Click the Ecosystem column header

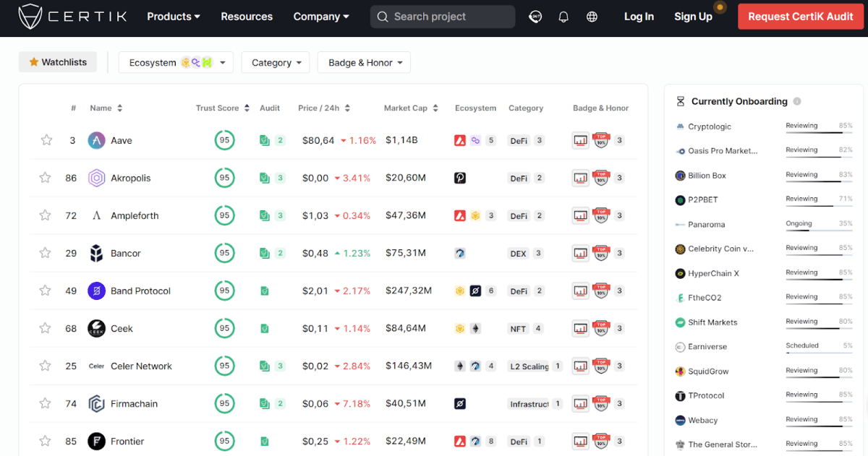475,108
